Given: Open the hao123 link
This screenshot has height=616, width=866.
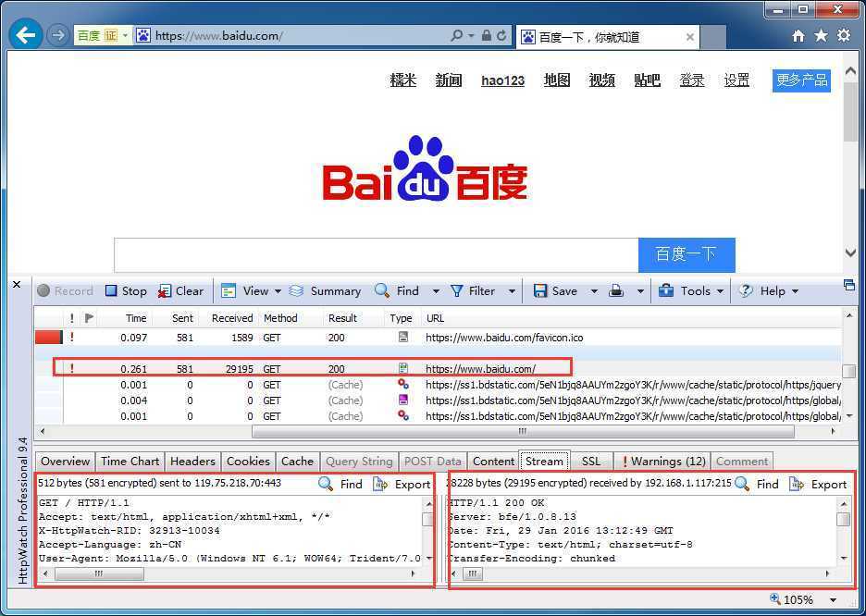Looking at the screenshot, I should tap(502, 81).
